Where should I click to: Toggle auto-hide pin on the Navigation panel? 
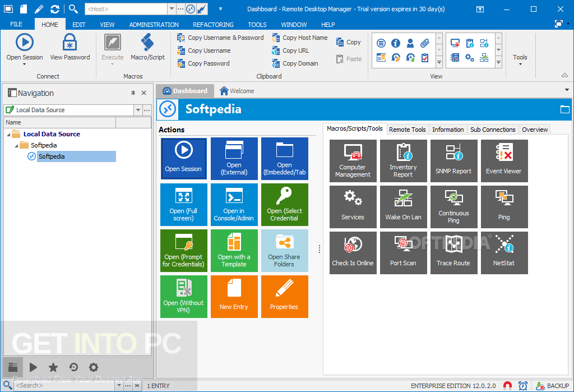pyautogui.click(x=133, y=93)
